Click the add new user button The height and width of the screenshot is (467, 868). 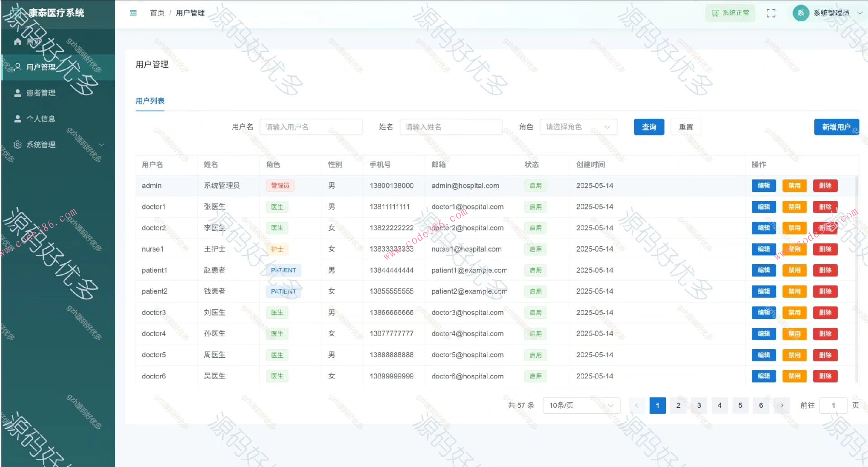(836, 127)
